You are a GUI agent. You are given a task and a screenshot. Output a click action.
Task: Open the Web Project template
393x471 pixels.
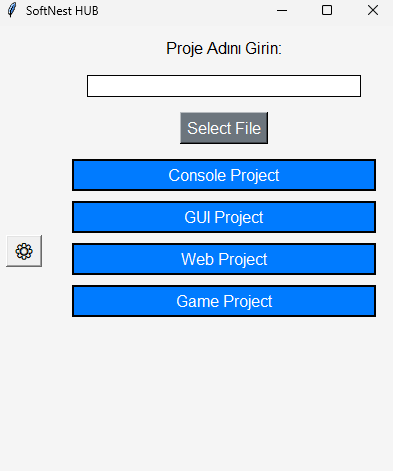pos(224,259)
